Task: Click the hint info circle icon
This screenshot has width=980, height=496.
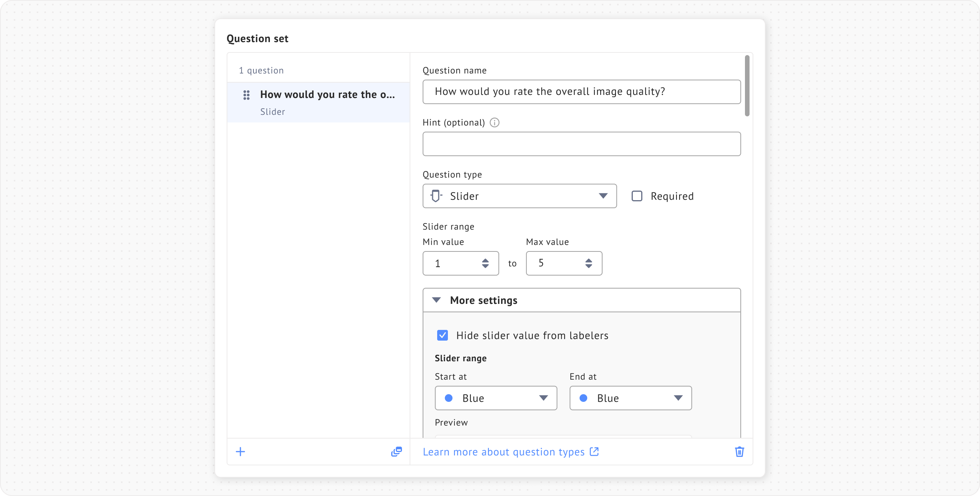Action: pos(495,122)
